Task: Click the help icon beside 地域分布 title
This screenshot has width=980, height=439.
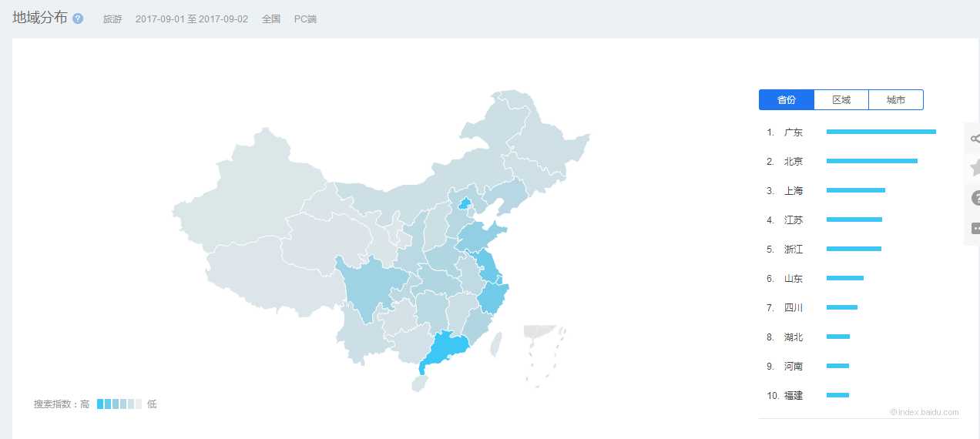Action: pos(78,18)
